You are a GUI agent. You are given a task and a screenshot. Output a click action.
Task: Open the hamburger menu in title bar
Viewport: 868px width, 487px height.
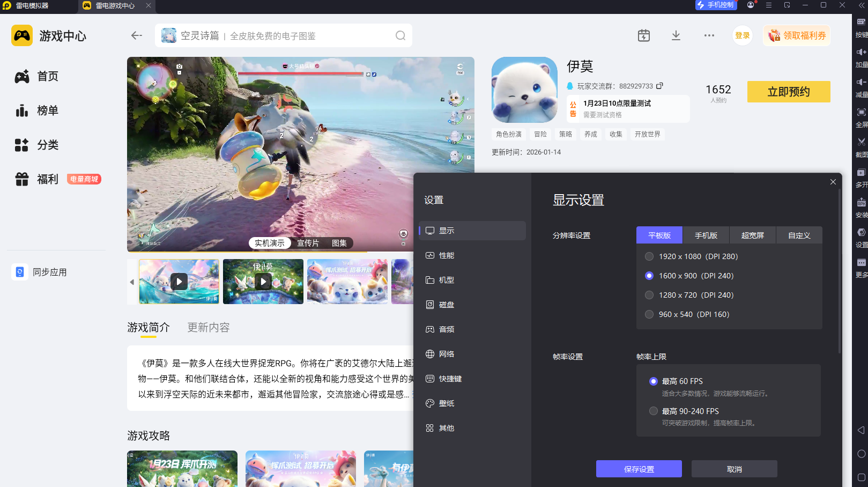click(x=769, y=5)
